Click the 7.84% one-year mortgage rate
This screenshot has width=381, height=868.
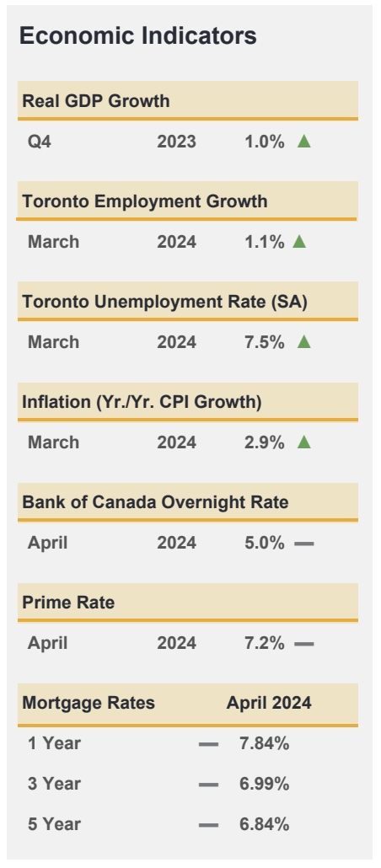264,743
